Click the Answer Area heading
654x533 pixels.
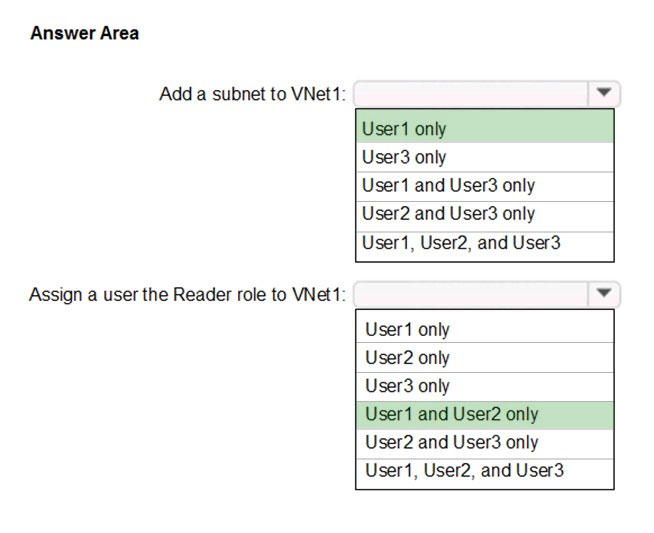click(x=85, y=33)
